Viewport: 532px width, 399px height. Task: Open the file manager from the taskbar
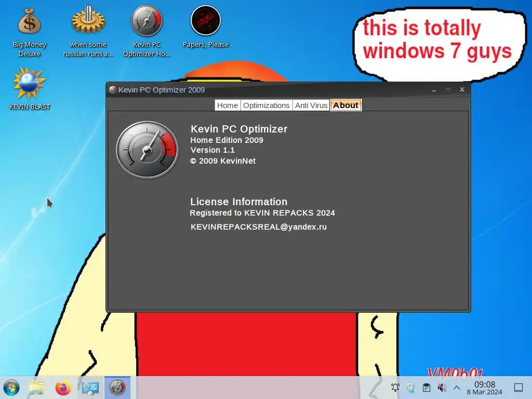[x=36, y=388]
